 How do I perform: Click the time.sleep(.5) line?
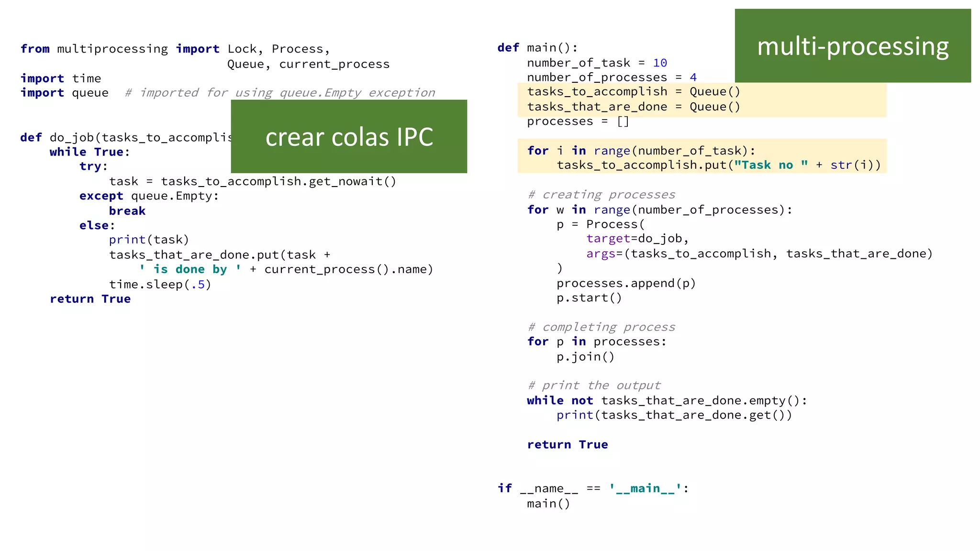[x=160, y=285]
